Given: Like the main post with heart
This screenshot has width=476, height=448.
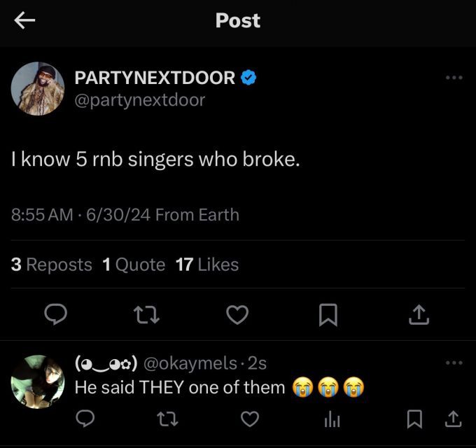Looking at the screenshot, I should coord(237,315).
